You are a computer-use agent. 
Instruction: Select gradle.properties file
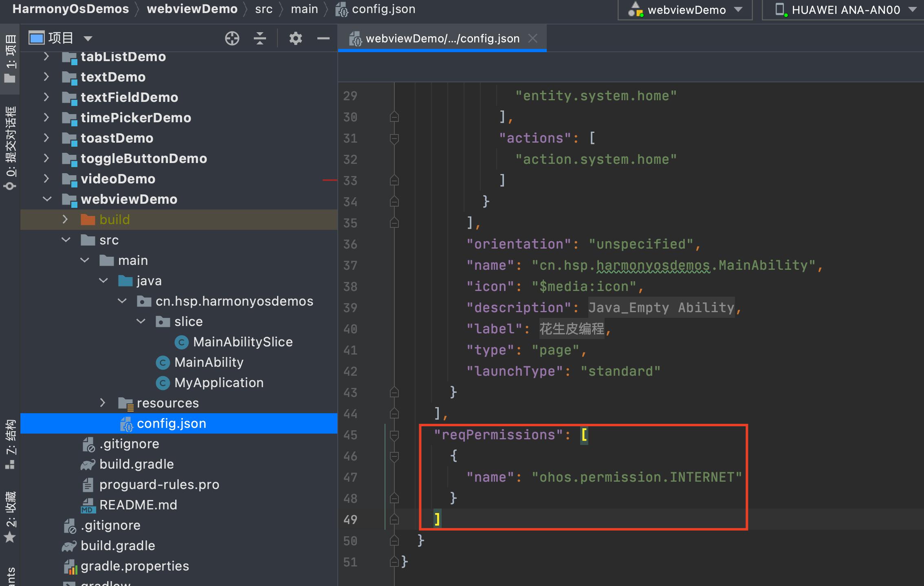pos(134,566)
